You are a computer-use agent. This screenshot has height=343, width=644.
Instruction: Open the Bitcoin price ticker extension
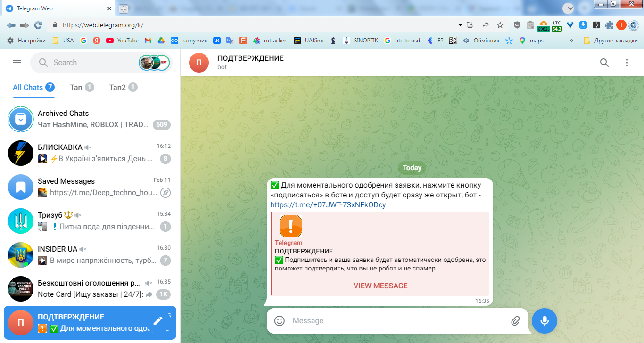coord(544,26)
